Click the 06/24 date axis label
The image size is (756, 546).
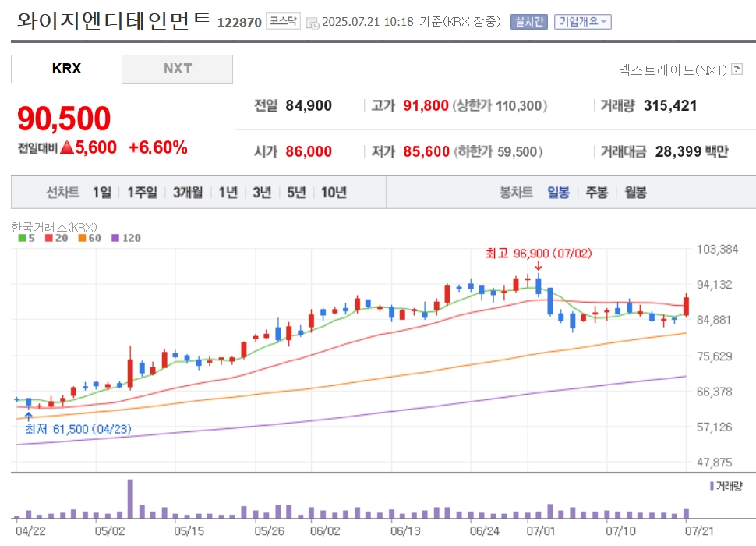(x=485, y=531)
